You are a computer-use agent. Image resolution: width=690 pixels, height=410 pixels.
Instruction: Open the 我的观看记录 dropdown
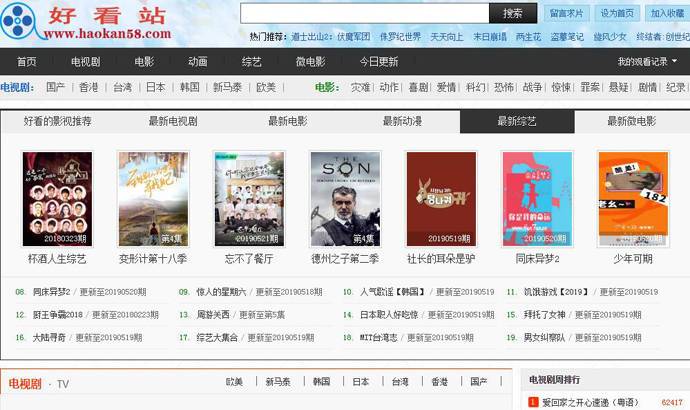click(x=647, y=62)
